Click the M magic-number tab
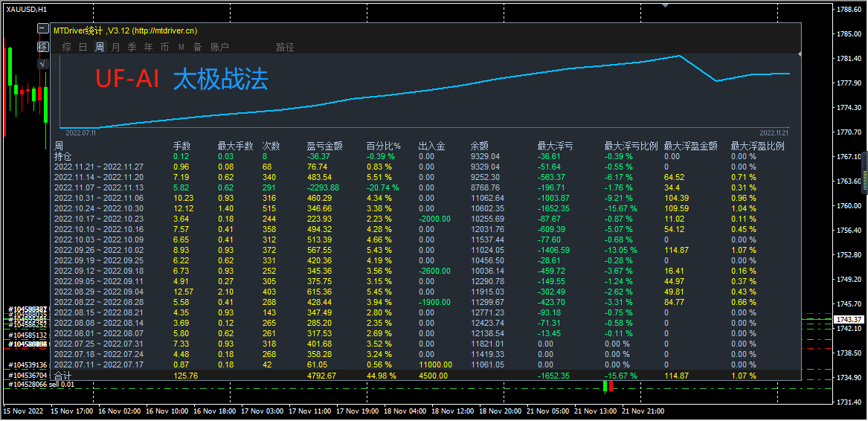This screenshot has height=421, width=868. 181,47
